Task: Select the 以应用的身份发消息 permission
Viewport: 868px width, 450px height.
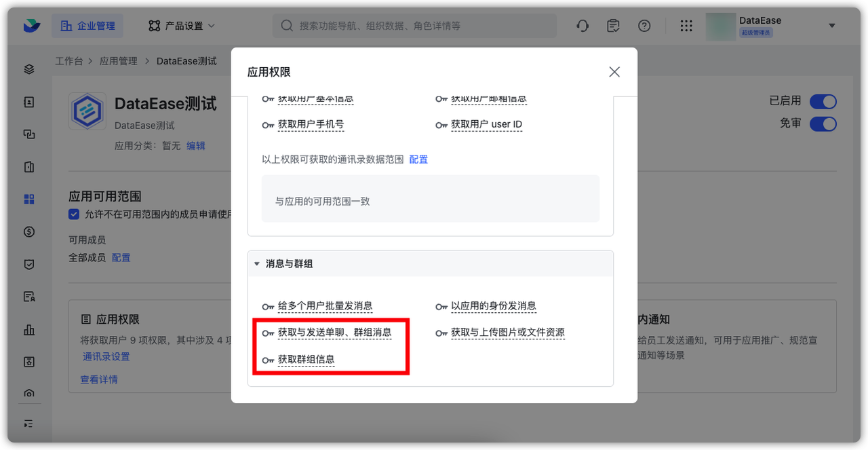Action: point(494,306)
